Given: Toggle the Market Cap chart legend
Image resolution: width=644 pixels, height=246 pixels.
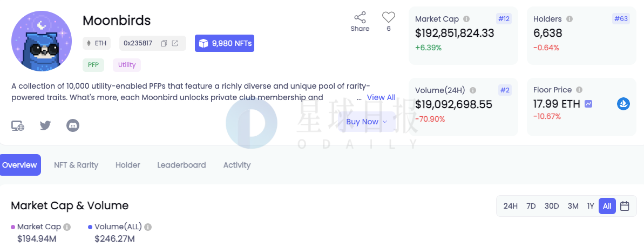Looking at the screenshot, I should pyautogui.click(x=37, y=227).
